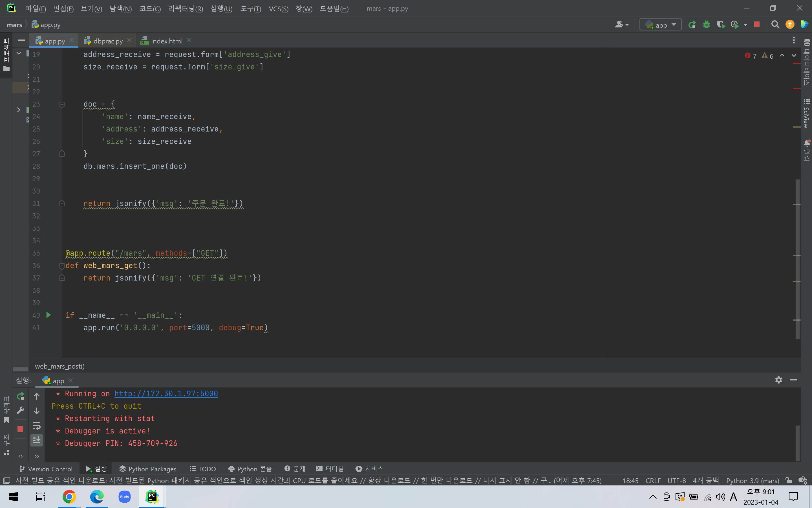This screenshot has width=812, height=508.
Task: Open the VCS menu
Action: tap(279, 9)
